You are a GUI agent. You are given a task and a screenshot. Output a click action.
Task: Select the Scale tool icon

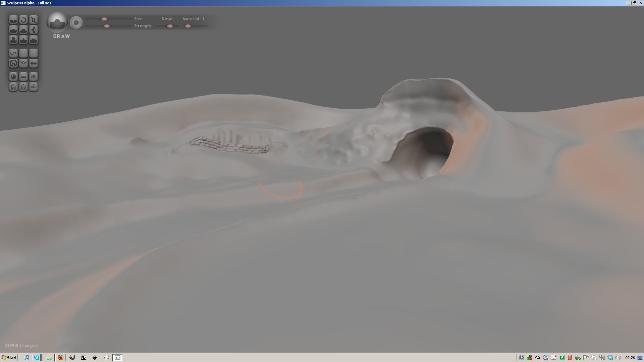pos(33,20)
